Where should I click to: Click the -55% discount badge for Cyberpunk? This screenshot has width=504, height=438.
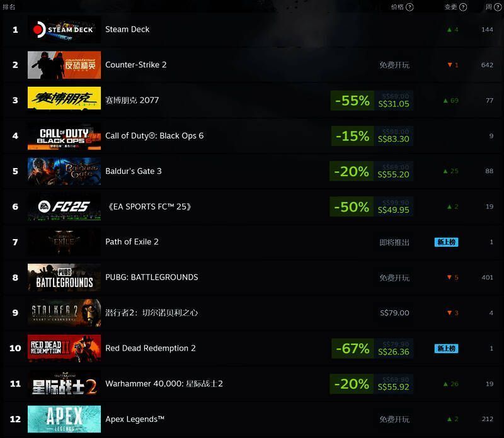(x=352, y=101)
